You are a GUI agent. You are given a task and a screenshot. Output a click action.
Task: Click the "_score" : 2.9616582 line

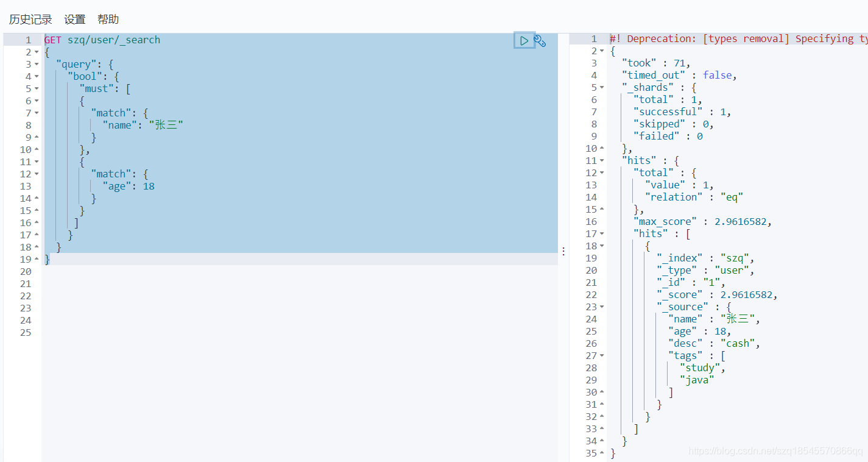[718, 295]
